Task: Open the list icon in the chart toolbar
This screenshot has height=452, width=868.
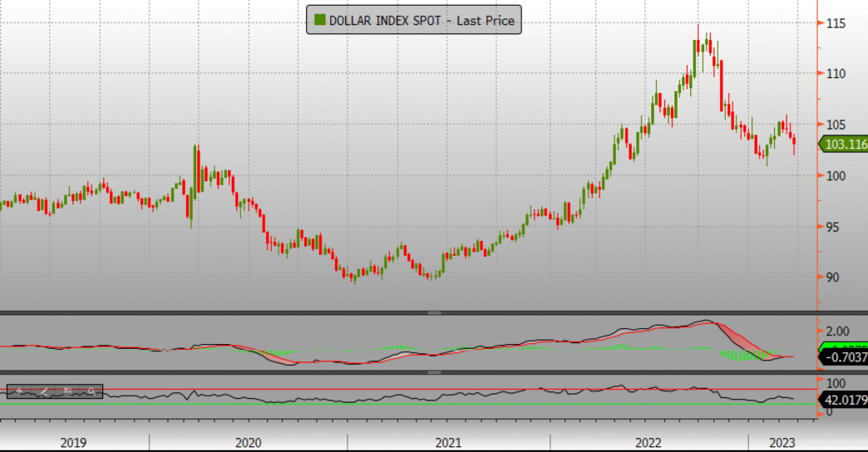Action: pyautogui.click(x=67, y=391)
